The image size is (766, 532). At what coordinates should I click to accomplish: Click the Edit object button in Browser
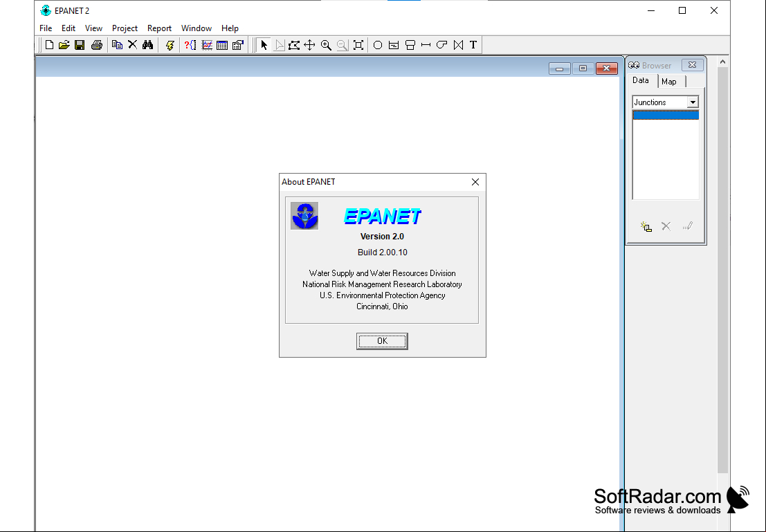coord(687,226)
